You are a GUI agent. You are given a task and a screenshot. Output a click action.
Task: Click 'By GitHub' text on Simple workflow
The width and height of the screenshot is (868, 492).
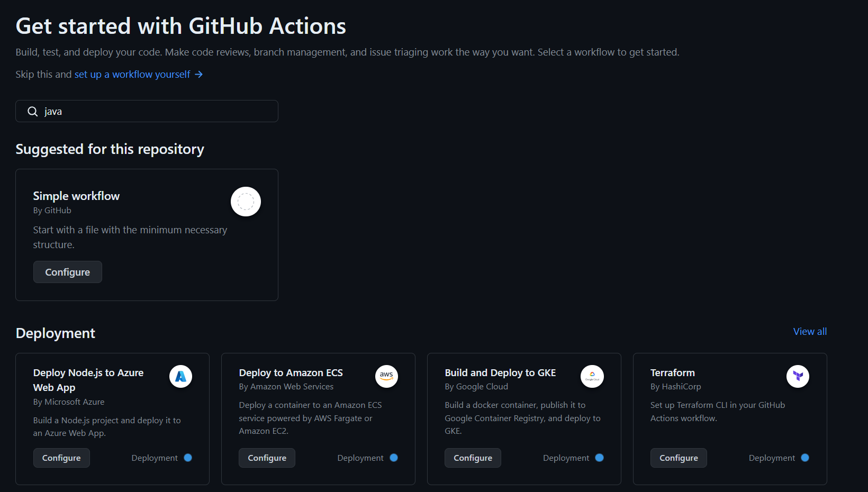tap(52, 211)
